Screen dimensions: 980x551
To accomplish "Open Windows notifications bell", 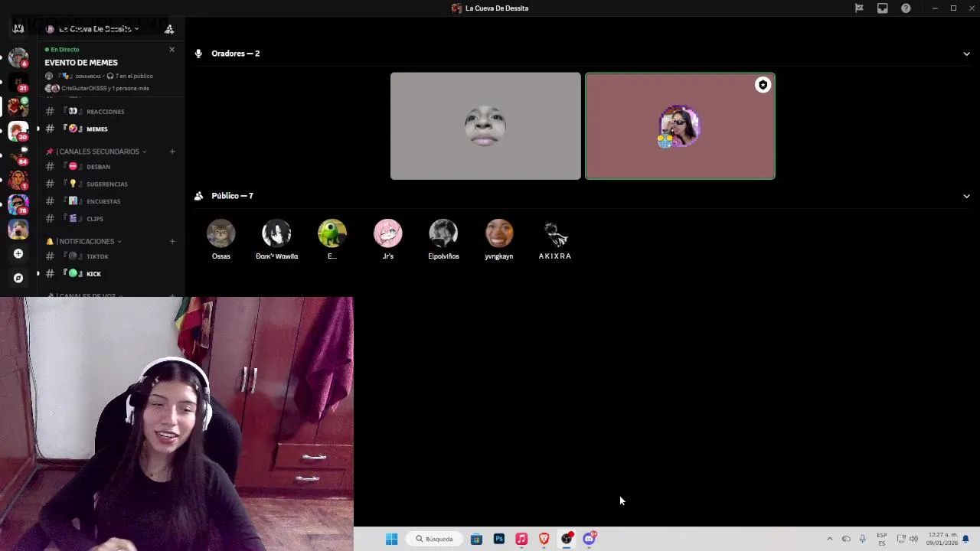I will point(966,539).
